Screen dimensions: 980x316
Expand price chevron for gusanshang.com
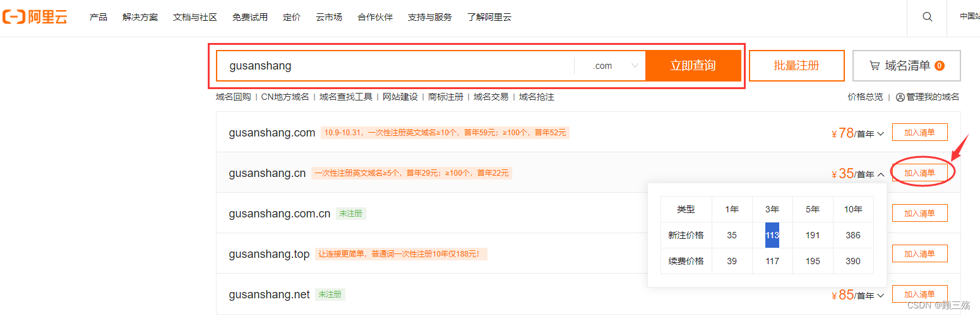(880, 133)
